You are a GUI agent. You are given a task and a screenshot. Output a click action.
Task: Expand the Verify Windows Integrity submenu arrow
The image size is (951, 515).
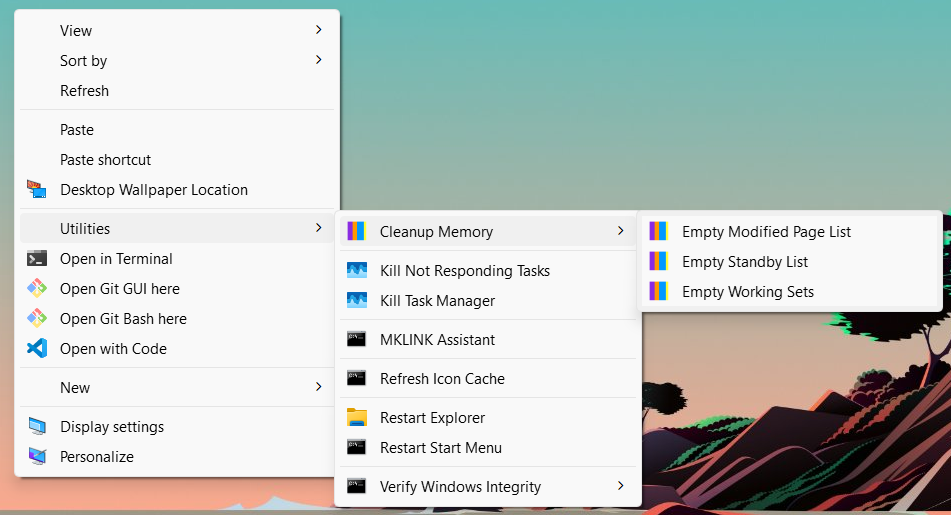[x=621, y=486]
